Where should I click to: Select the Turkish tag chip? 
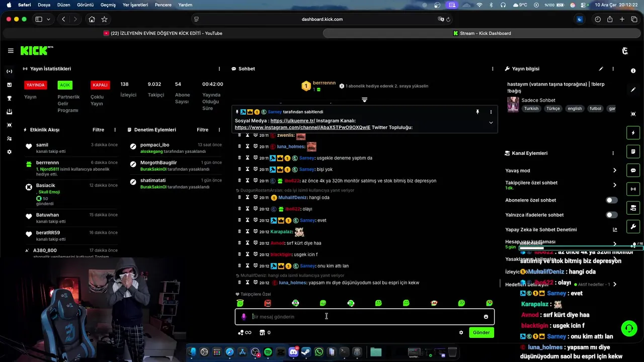[x=531, y=109]
